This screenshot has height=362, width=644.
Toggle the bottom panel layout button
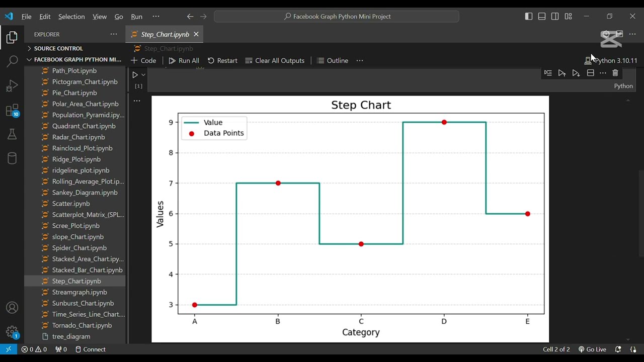coord(542,17)
